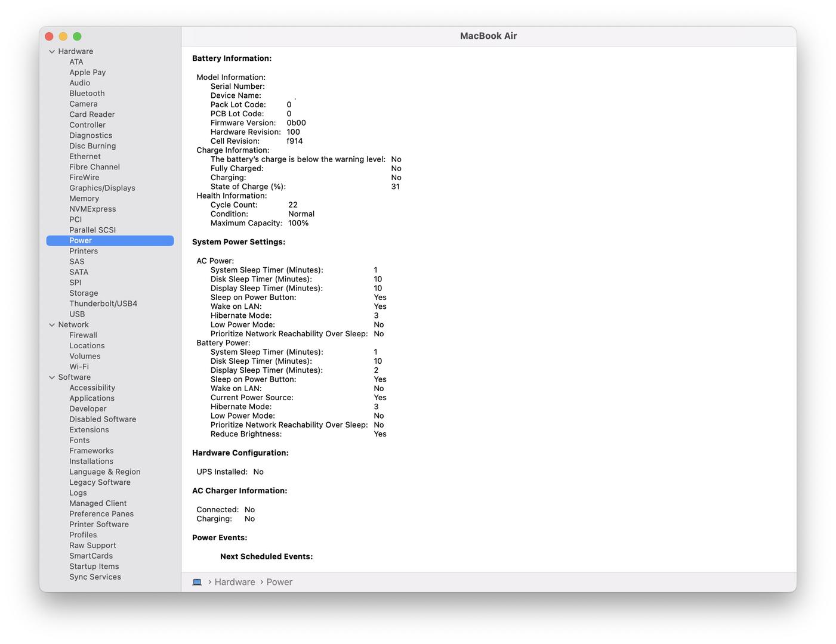Select Extensions under Software
This screenshot has height=644, width=836.
point(89,430)
